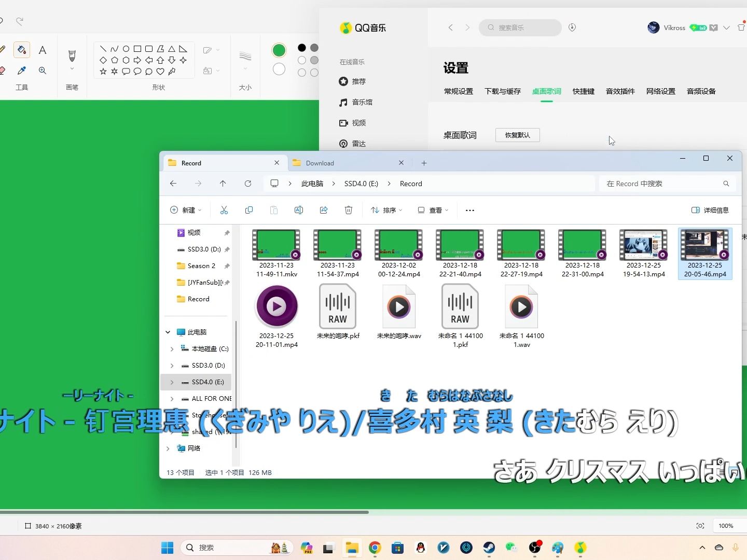Collapse the 此电脑 tree node

coord(168,332)
